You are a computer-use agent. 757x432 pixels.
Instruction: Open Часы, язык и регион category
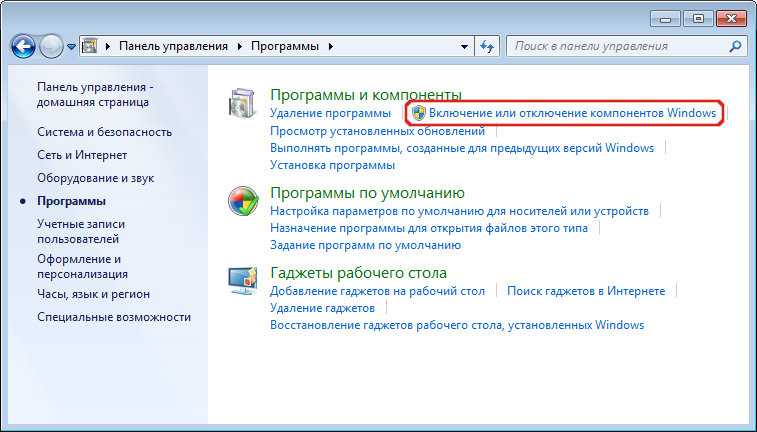pyautogui.click(x=94, y=294)
